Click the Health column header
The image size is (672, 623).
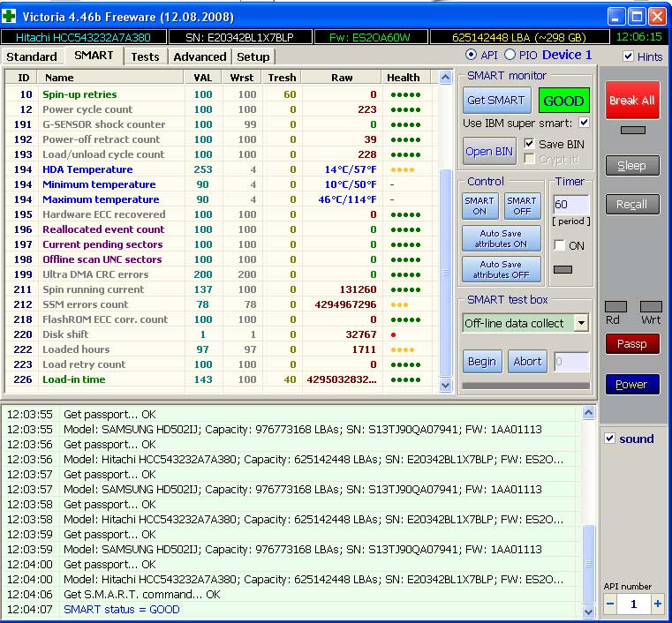(404, 78)
